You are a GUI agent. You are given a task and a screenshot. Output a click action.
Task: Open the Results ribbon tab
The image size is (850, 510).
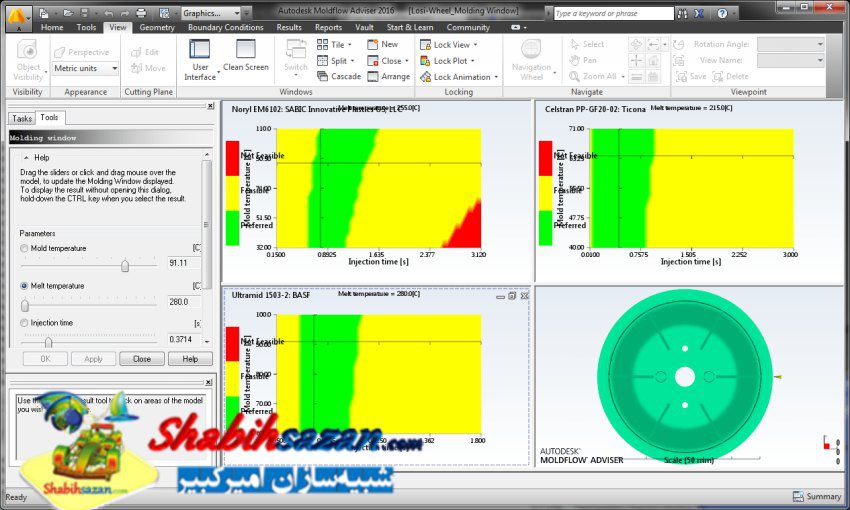point(289,27)
